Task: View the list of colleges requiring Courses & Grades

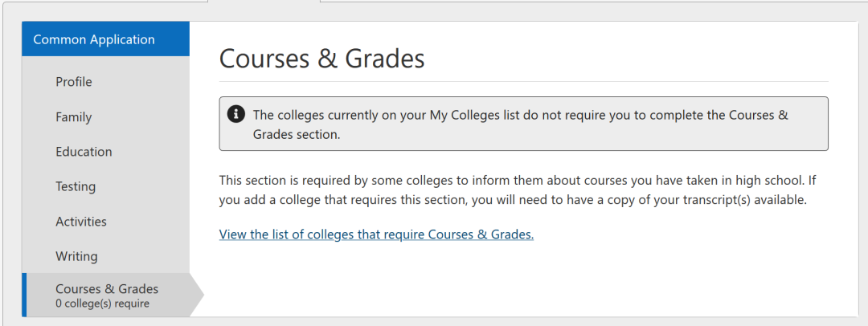Action: 376,234
